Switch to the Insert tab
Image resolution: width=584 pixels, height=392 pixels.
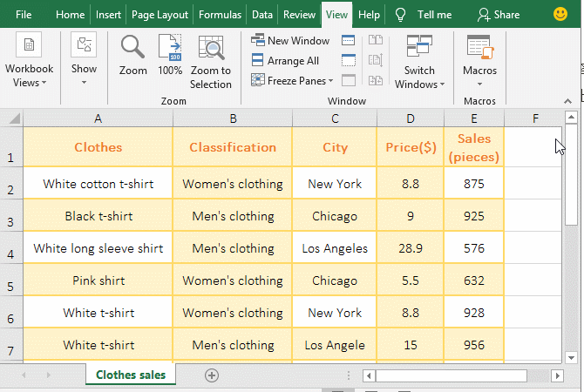(x=108, y=15)
